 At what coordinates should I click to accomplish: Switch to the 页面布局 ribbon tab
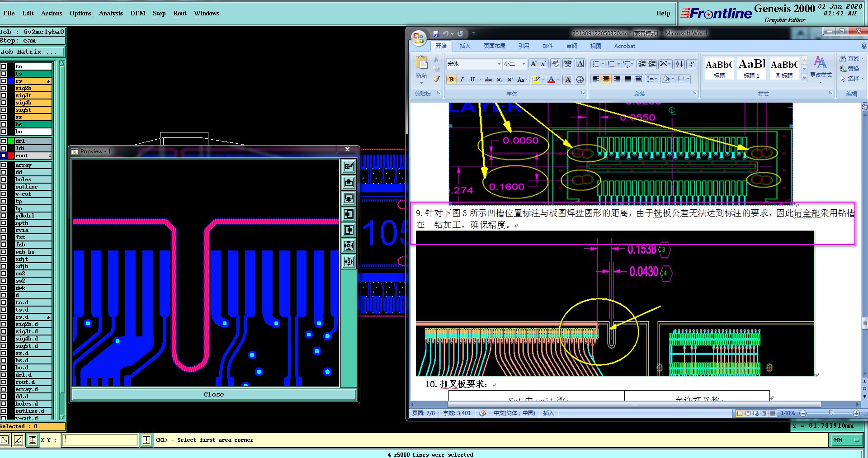coord(494,46)
